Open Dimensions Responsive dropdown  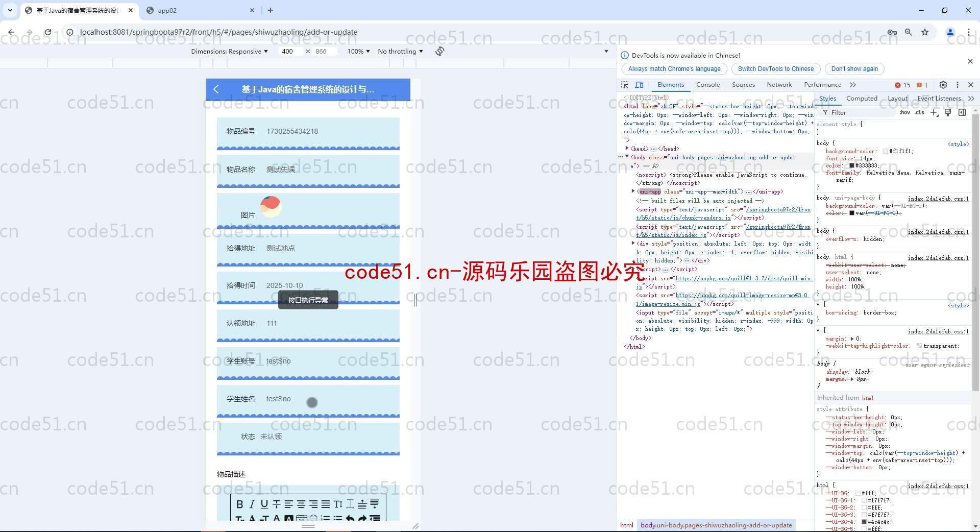tap(229, 51)
